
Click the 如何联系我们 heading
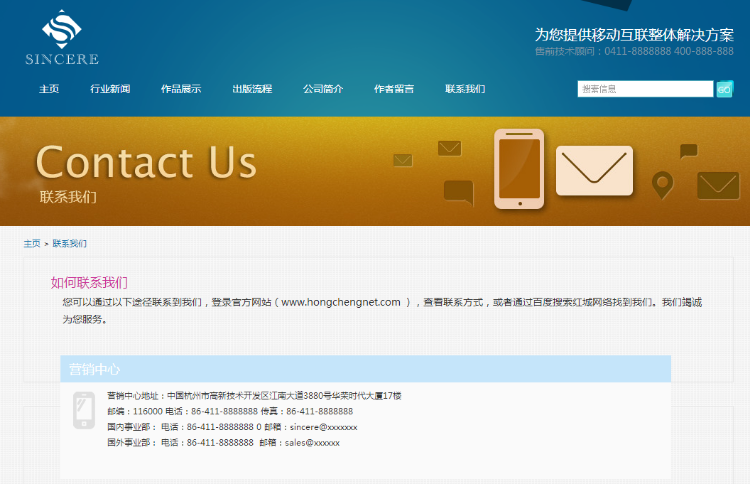click(x=89, y=283)
